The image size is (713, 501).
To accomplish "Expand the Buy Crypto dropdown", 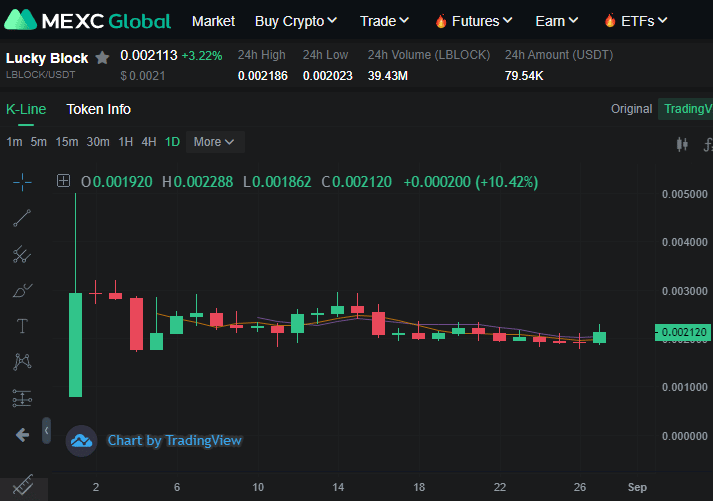I will (x=296, y=21).
